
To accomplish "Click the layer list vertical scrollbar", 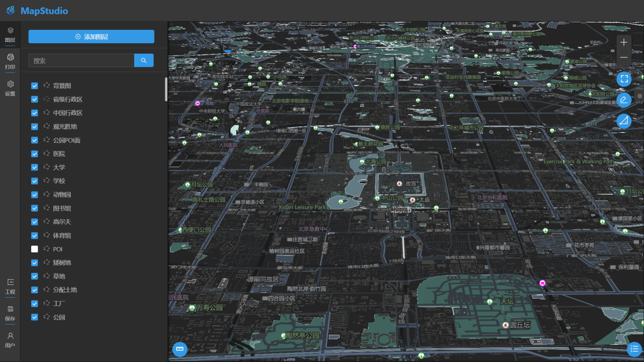I will [166, 89].
